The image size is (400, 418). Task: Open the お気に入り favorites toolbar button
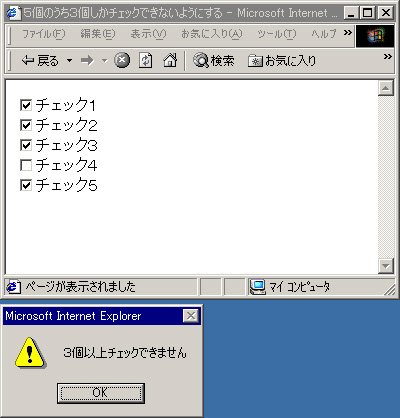tap(282, 61)
